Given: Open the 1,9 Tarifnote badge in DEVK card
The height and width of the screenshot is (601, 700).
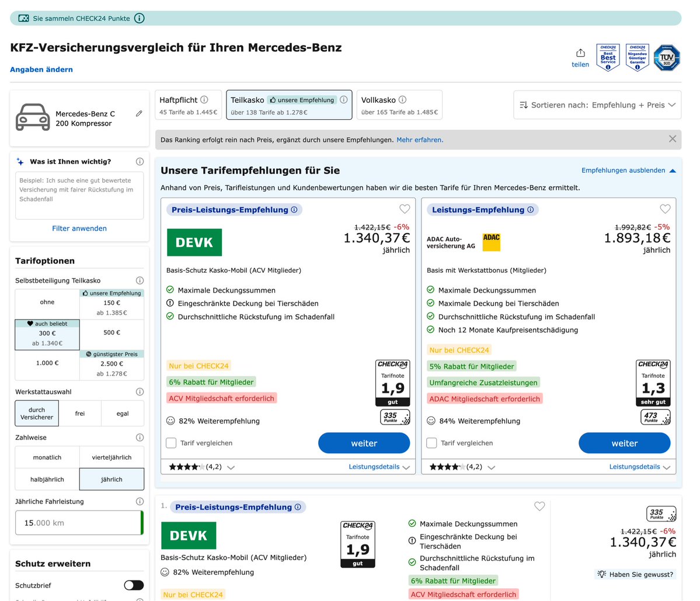Looking at the screenshot, I should pyautogui.click(x=393, y=383).
